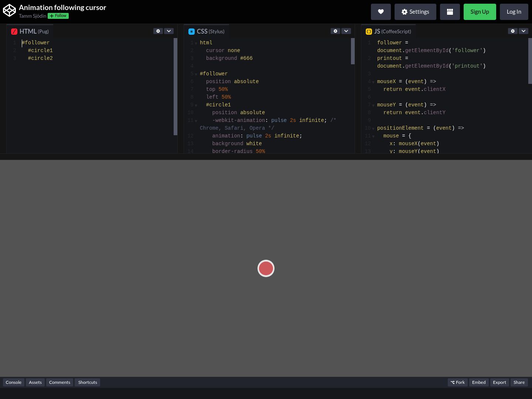Open CSS editor settings gear icon
This screenshot has width=532, height=399.
(x=335, y=31)
